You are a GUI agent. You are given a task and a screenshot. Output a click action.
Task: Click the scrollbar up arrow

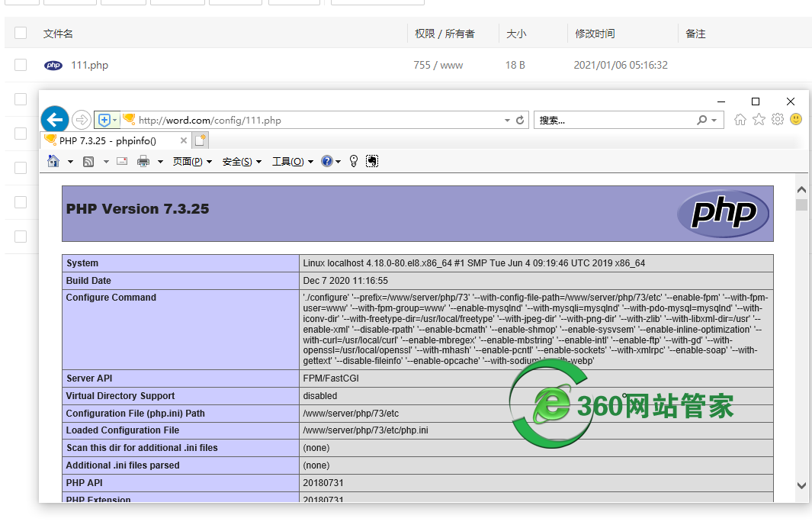[x=801, y=190]
